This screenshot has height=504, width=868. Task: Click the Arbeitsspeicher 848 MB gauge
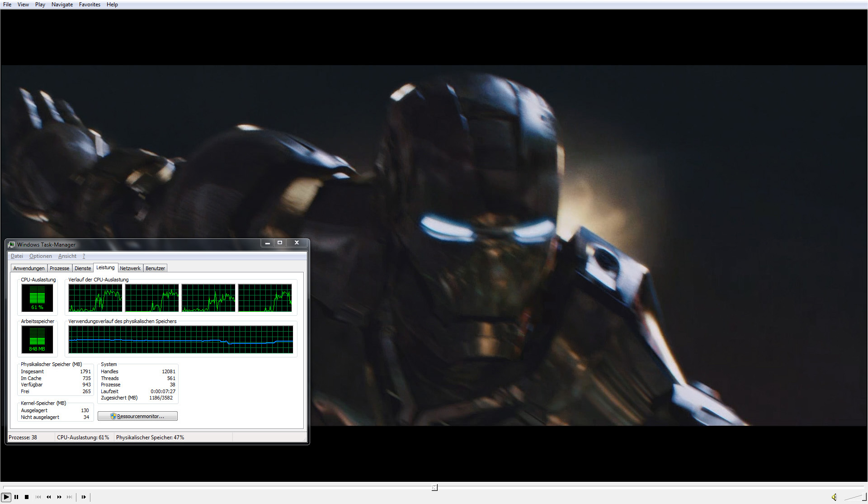[37, 339]
